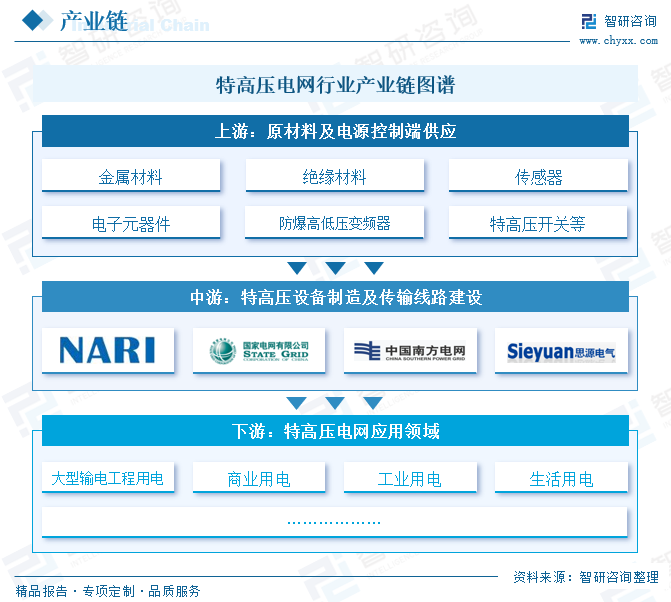Image resolution: width=671 pixels, height=602 pixels.
Task: Click the 智研咨询 brand name text
Action: coord(630,21)
